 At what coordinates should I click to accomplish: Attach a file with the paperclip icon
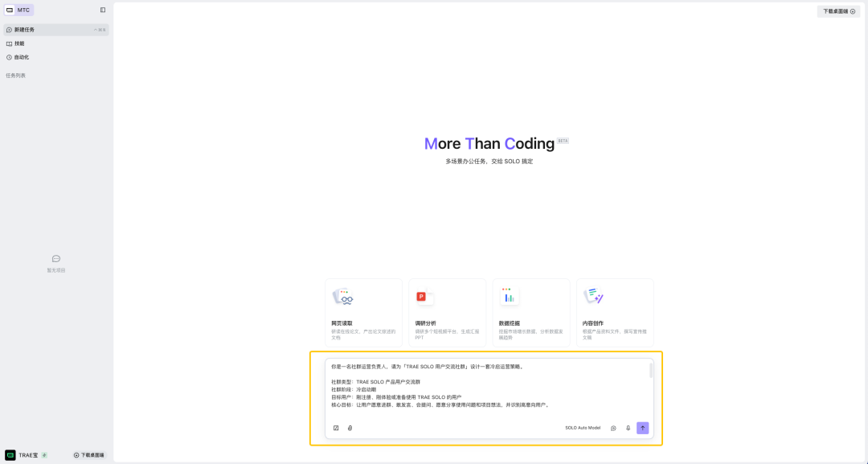[x=350, y=428]
